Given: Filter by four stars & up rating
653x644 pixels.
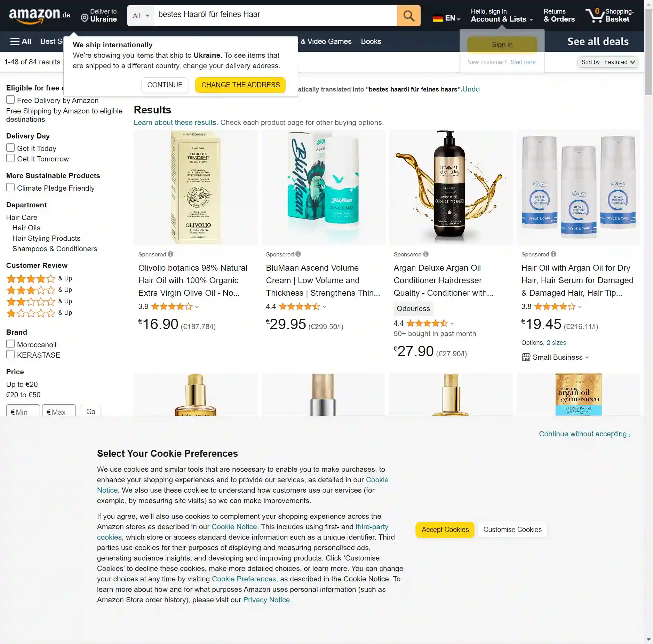Looking at the screenshot, I should pos(39,278).
